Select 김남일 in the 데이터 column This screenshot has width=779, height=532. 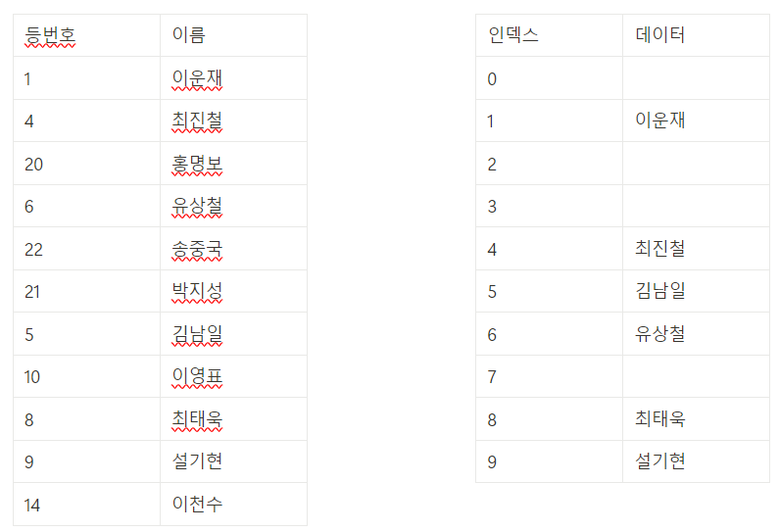[x=660, y=291]
